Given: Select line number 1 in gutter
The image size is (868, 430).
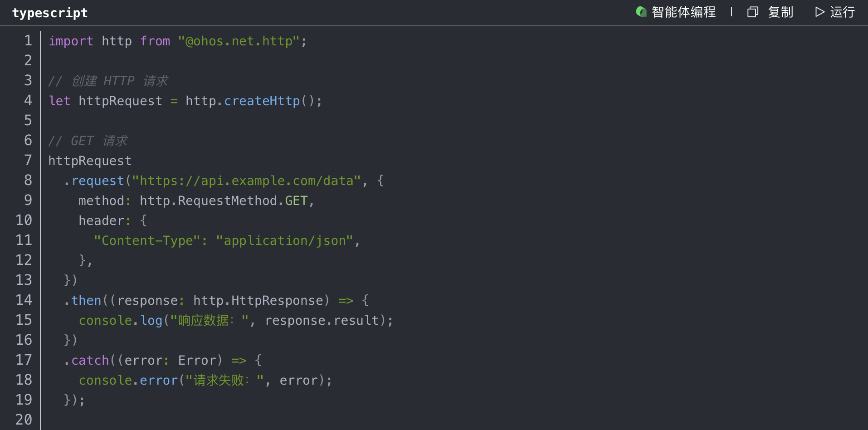Looking at the screenshot, I should (28, 41).
